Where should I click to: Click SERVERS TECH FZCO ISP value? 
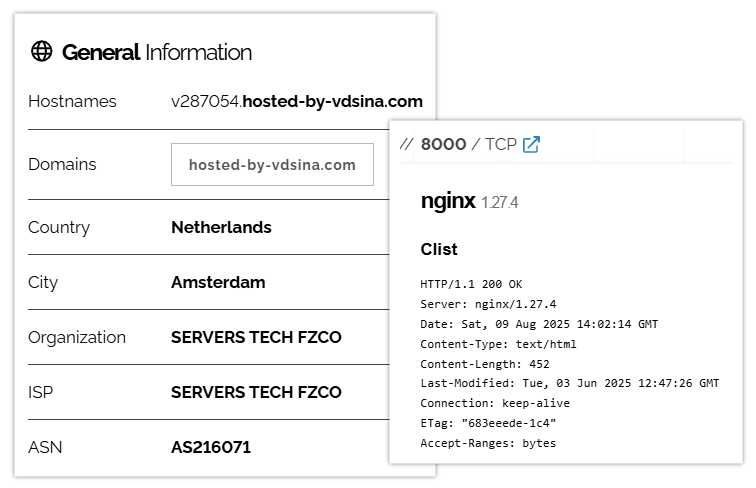point(256,392)
